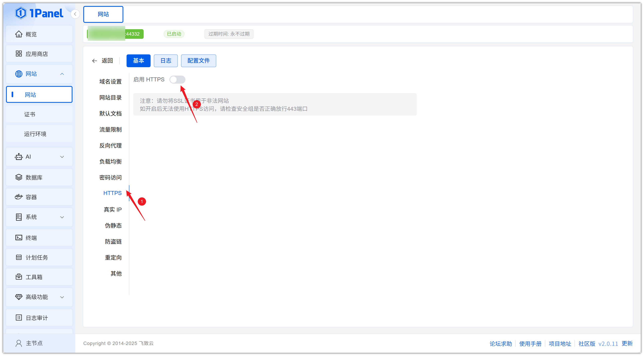Switch to the 日志 tab
644x356 pixels.
click(165, 61)
